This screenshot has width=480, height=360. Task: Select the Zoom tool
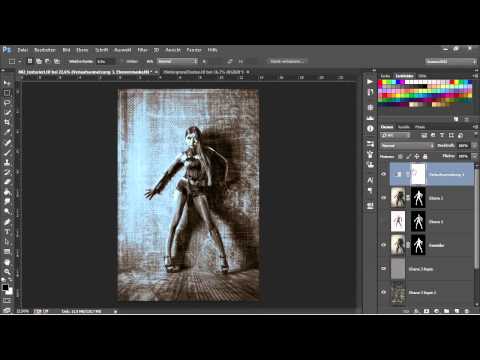[7, 272]
